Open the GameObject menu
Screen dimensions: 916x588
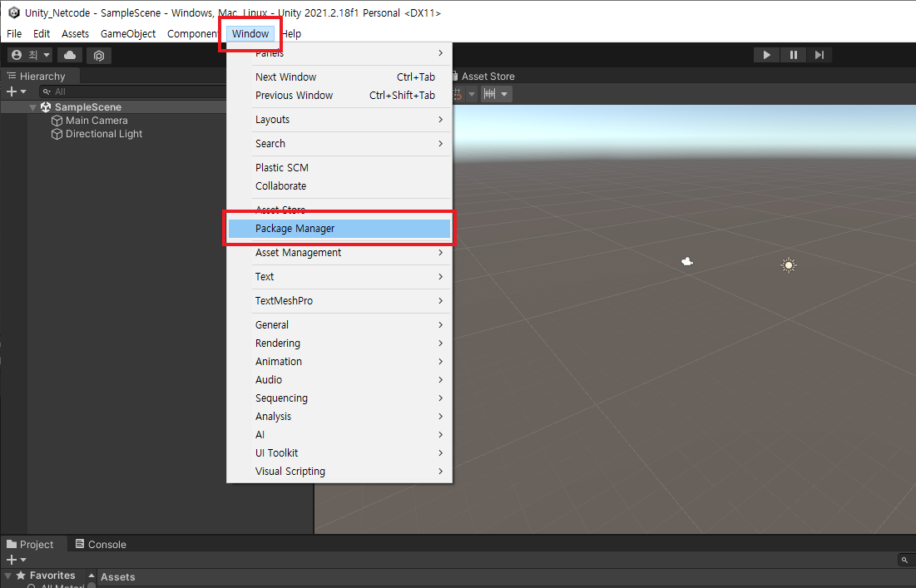click(128, 34)
